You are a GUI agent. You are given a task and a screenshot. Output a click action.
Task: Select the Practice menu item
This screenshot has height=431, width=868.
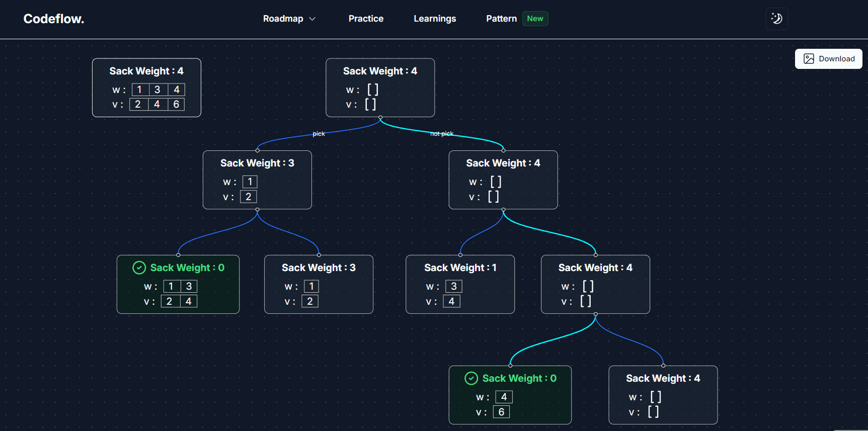(366, 19)
